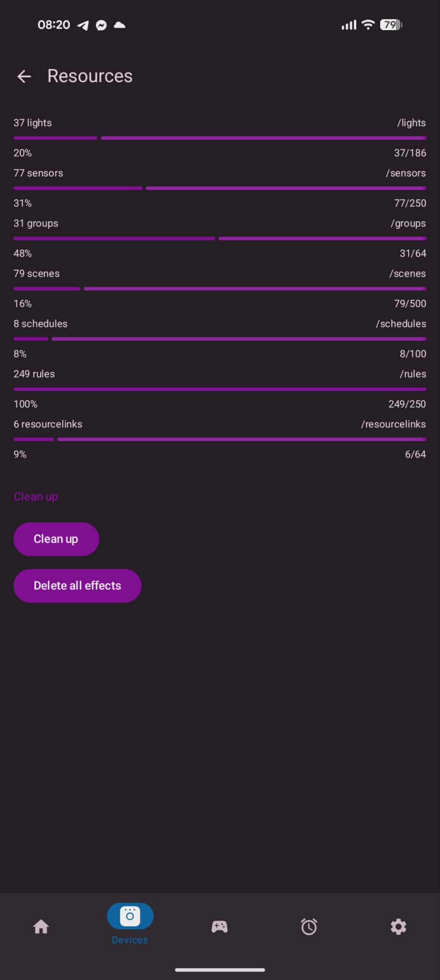Viewport: 440px width, 980px height.
Task: Open the alarm clock schedules tab
Action: click(x=309, y=927)
